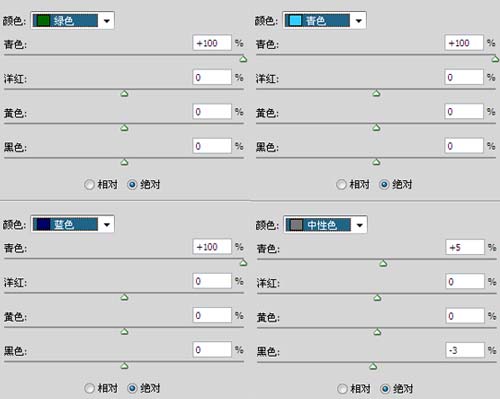
Task: Click the 青色 +5 value field in 中性色 panel
Action: pyautogui.click(x=465, y=247)
